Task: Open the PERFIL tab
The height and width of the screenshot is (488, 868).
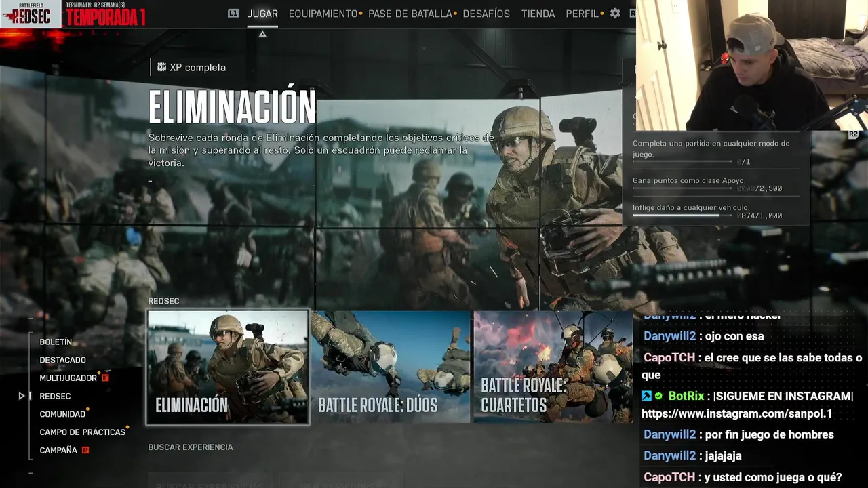Action: [582, 14]
